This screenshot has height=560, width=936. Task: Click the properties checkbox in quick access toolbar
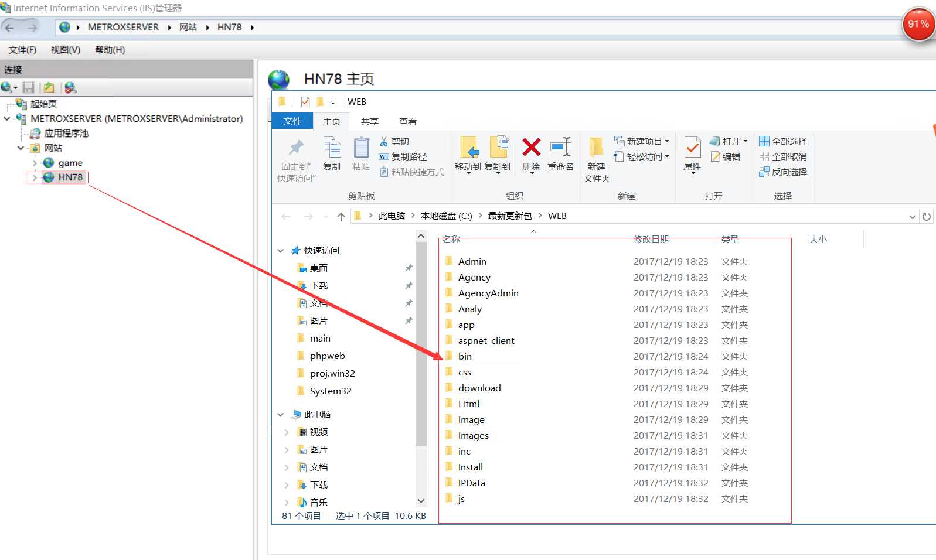tap(305, 102)
